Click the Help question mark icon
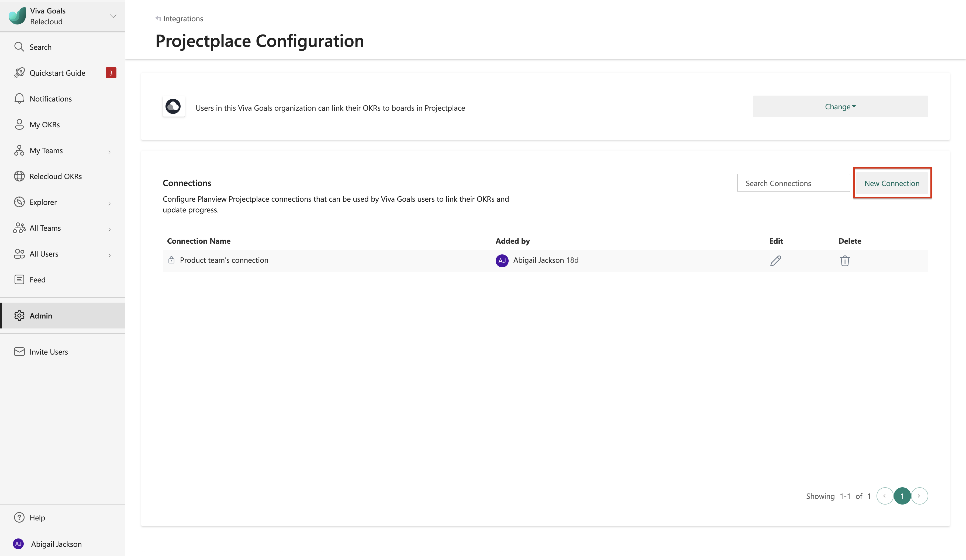This screenshot has height=560, width=966. click(19, 517)
